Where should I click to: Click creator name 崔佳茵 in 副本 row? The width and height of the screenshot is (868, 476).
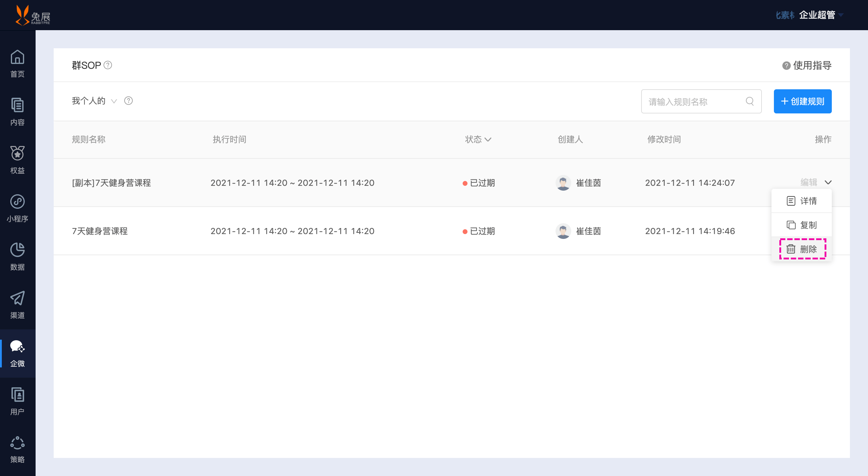coord(588,183)
